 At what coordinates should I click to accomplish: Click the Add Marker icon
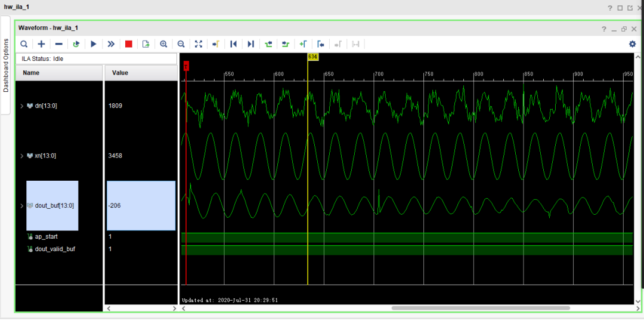point(303,44)
